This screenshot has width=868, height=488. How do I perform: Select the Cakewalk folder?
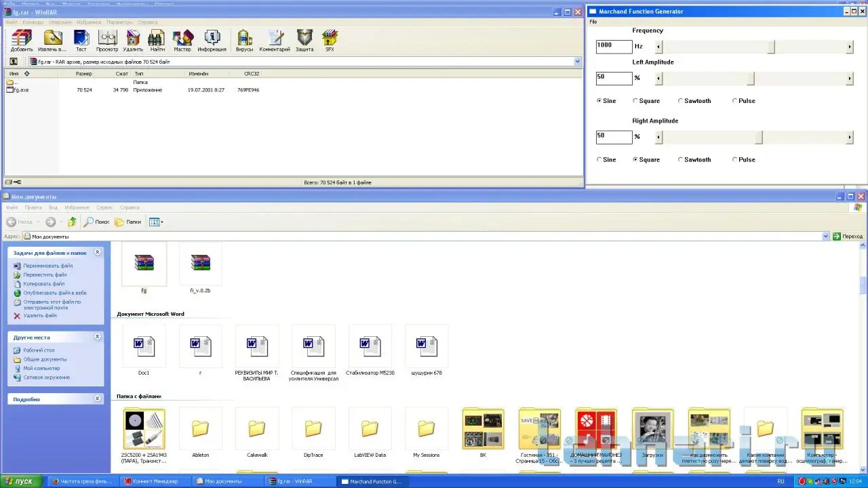coord(257,433)
